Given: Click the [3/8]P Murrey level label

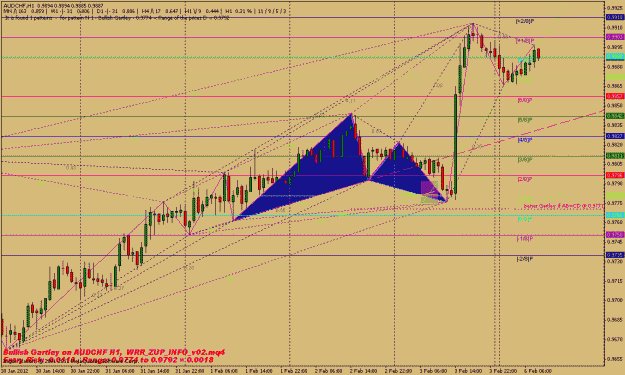Looking at the screenshot, I should point(525,160).
